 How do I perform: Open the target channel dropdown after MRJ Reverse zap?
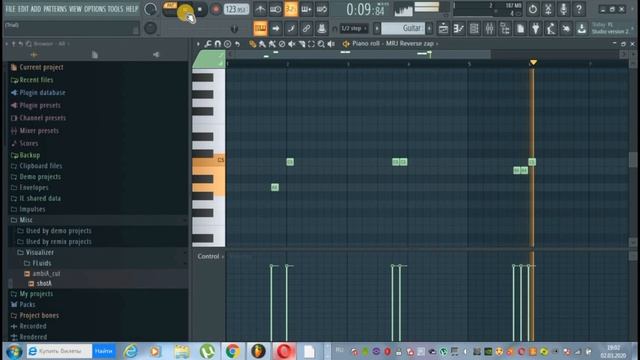437,44
